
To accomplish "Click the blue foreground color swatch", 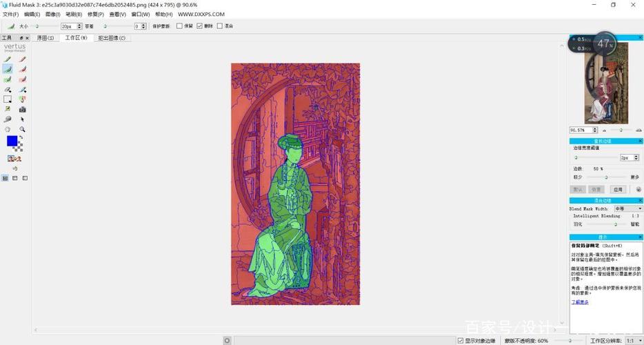I will click(12, 141).
